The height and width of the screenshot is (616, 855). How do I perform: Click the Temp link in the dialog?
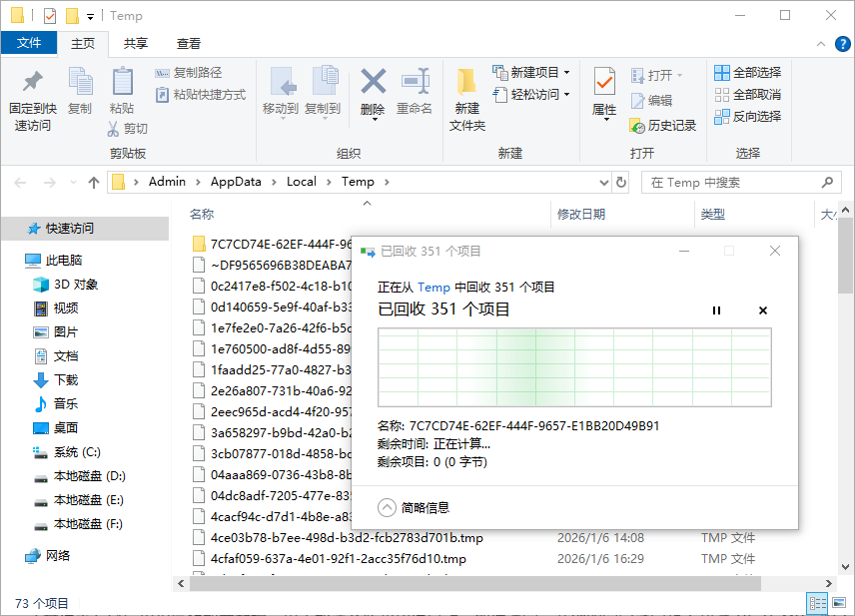click(433, 288)
